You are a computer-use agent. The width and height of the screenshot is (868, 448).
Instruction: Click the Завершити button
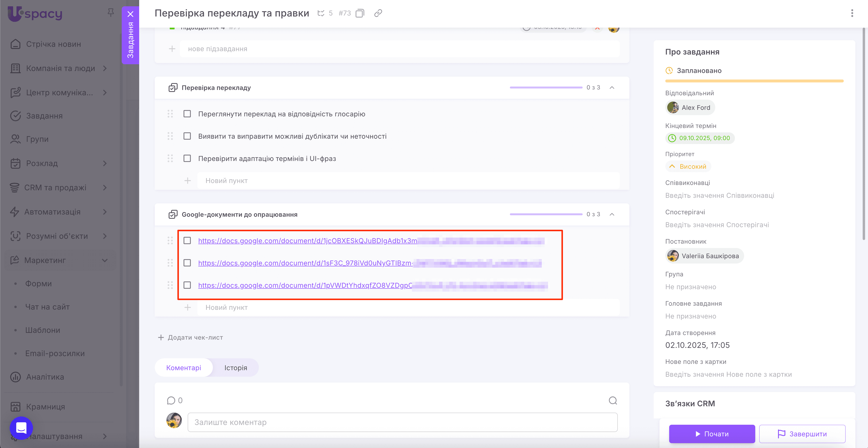[x=802, y=434]
